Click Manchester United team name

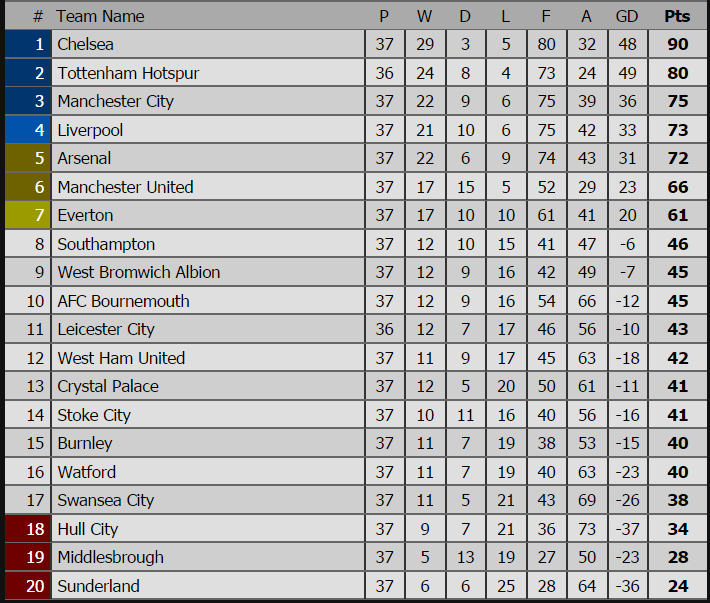(x=125, y=187)
